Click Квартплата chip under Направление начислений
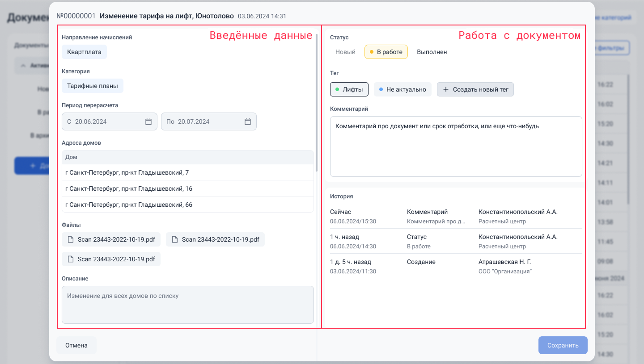 pyautogui.click(x=84, y=52)
